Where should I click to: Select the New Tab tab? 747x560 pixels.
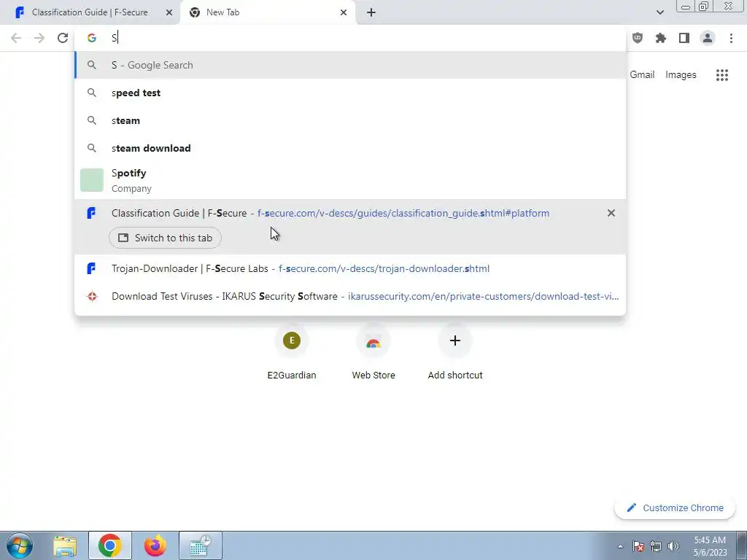pyautogui.click(x=268, y=12)
